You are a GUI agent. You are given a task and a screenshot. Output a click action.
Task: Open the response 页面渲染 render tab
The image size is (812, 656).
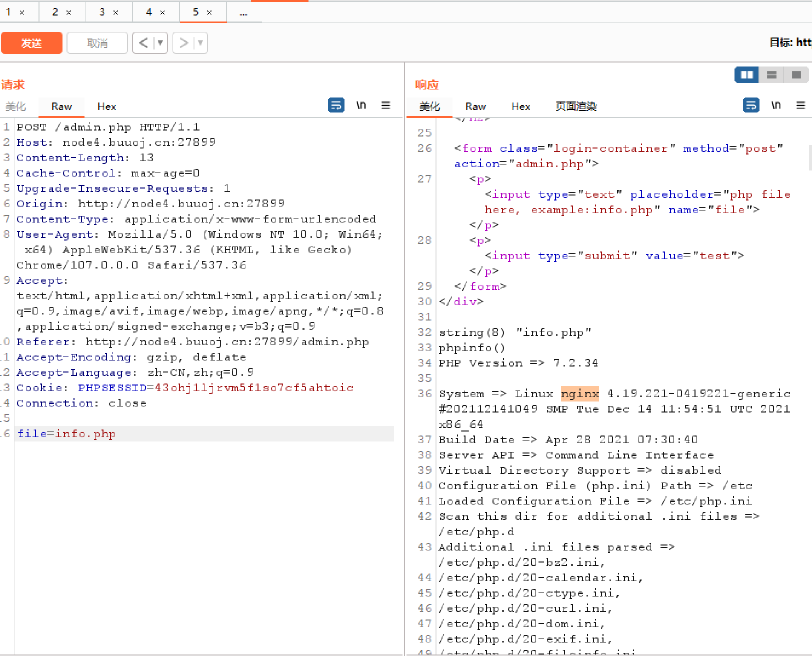coord(576,106)
